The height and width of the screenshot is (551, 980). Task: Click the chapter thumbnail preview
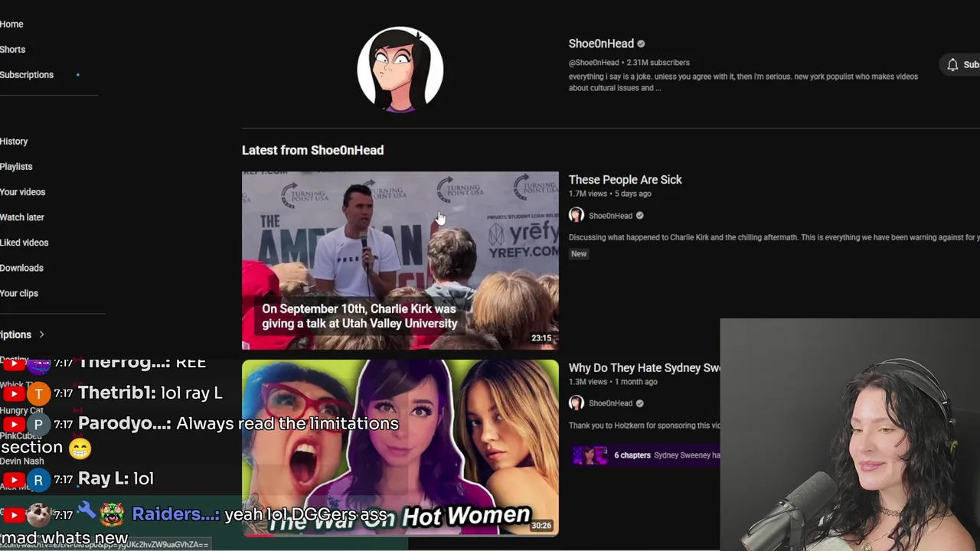tap(590, 455)
